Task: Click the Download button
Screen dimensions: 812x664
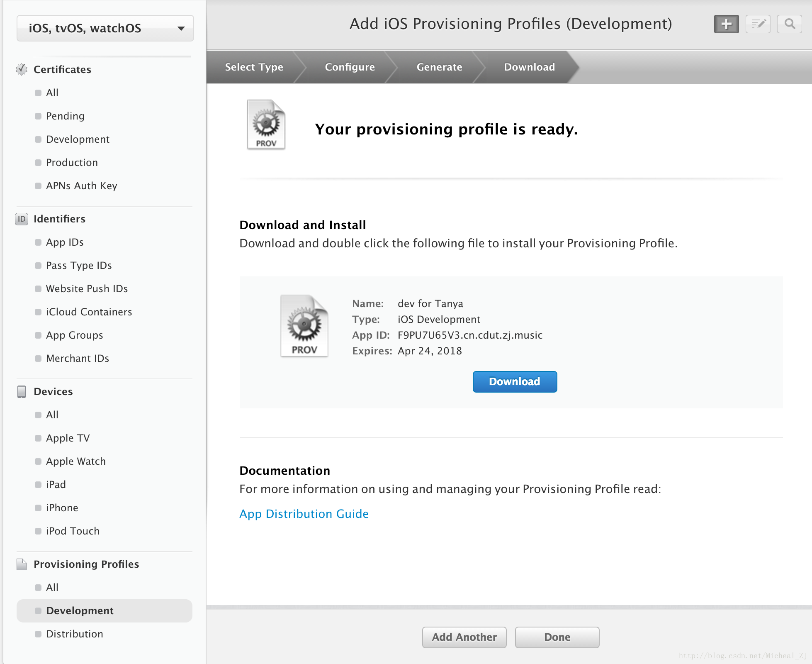Action: (514, 381)
